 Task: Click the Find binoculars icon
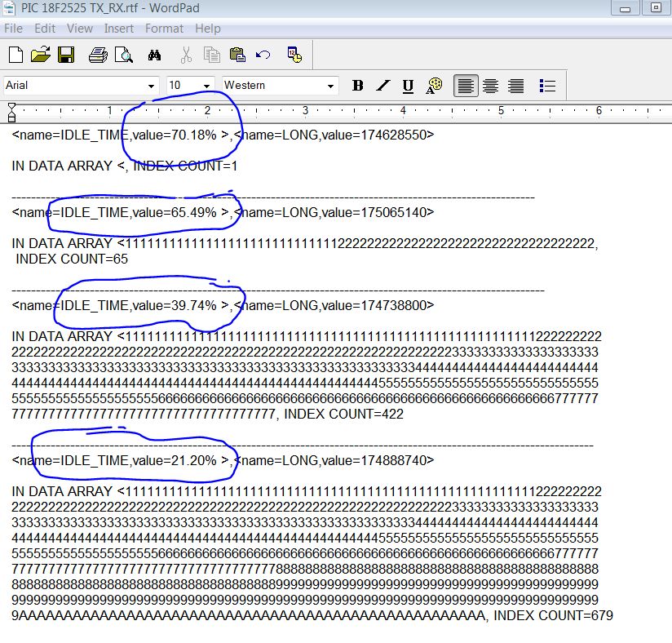[x=155, y=55]
